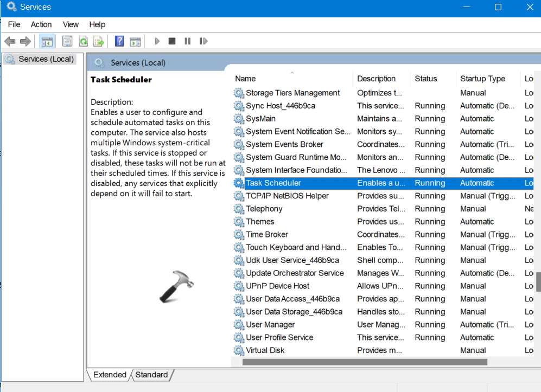Click the horizontal scrollbar under the service list
541x392 pixels.
(x=365, y=362)
